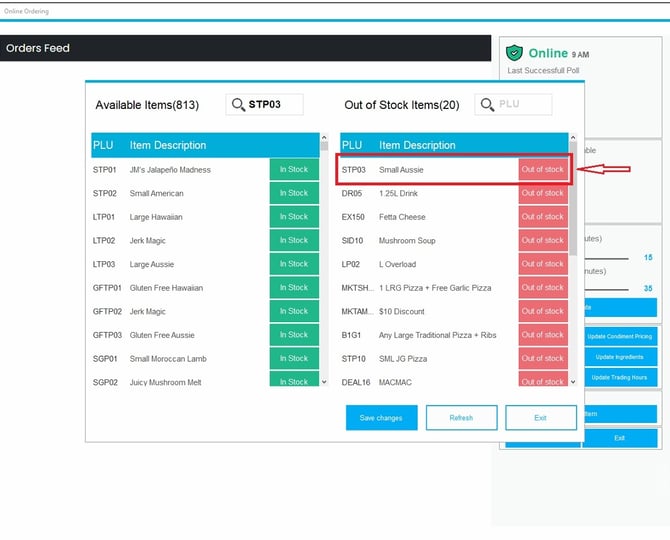Toggle Out of stock for Fetta Cheese
The height and width of the screenshot is (540, 670).
tap(543, 217)
